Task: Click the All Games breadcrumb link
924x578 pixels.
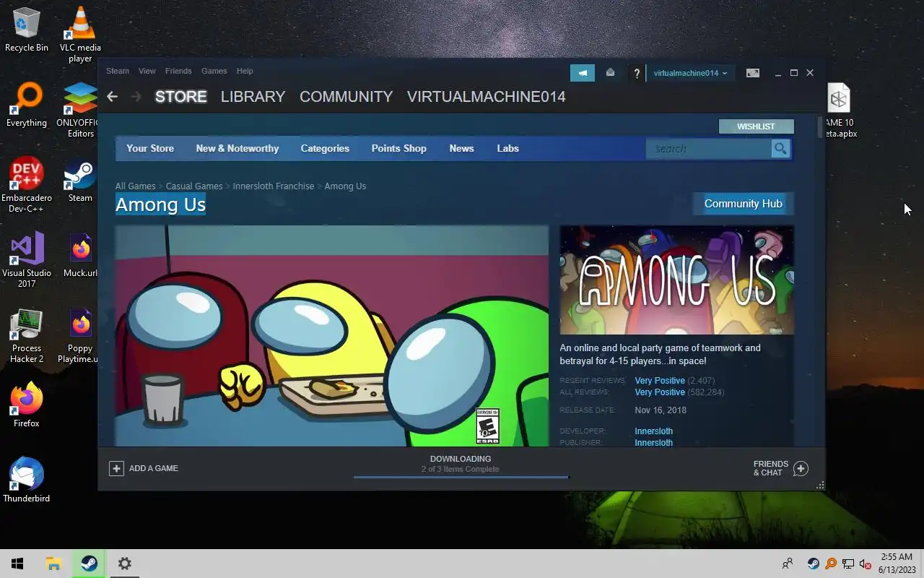Action: (x=136, y=186)
